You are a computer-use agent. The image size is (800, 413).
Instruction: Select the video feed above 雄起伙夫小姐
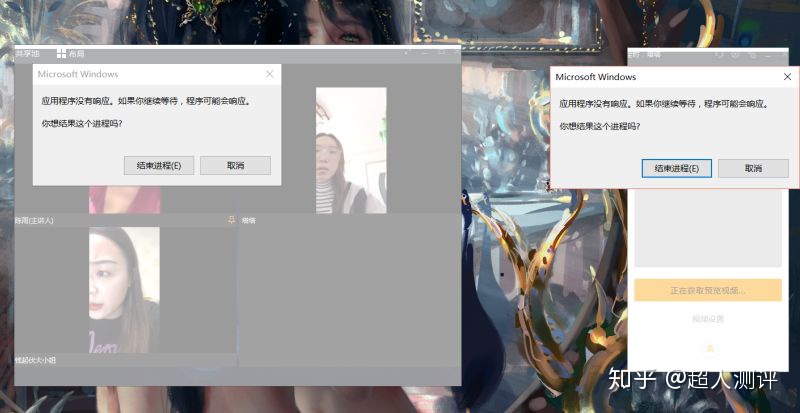(x=124, y=290)
